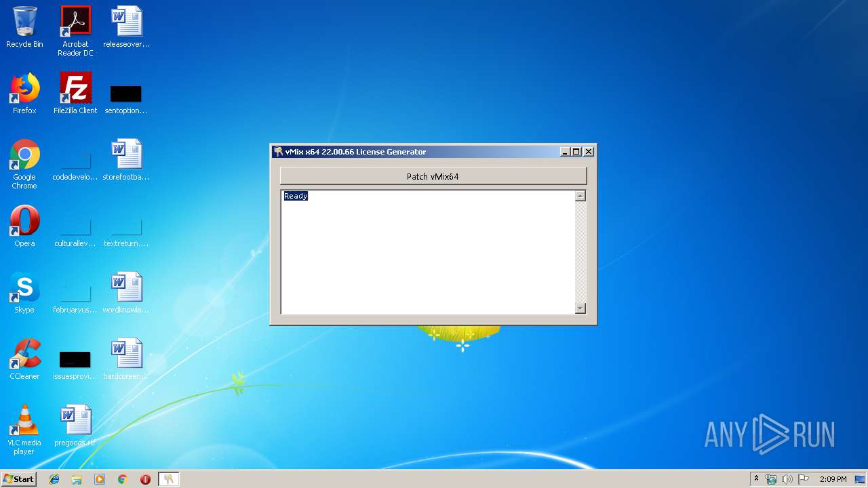Screen dimensions: 868x488
Task: Select the wordknowle Word document
Action: pos(126,293)
